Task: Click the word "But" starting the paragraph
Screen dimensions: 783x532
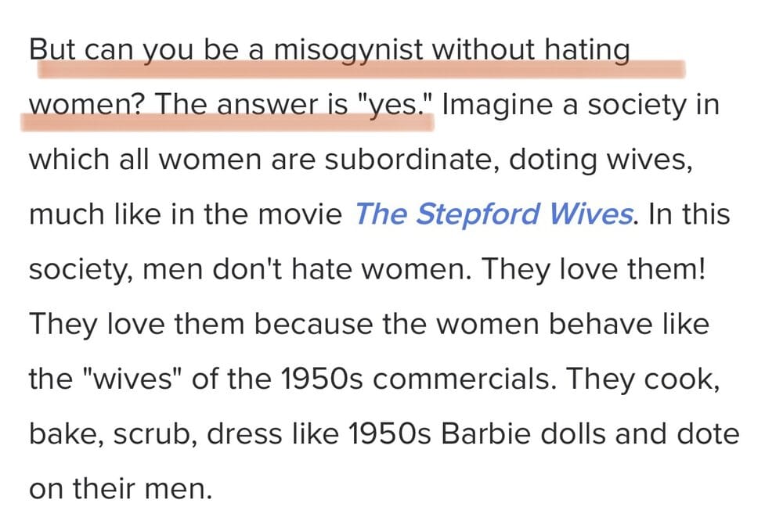Action: point(52,50)
